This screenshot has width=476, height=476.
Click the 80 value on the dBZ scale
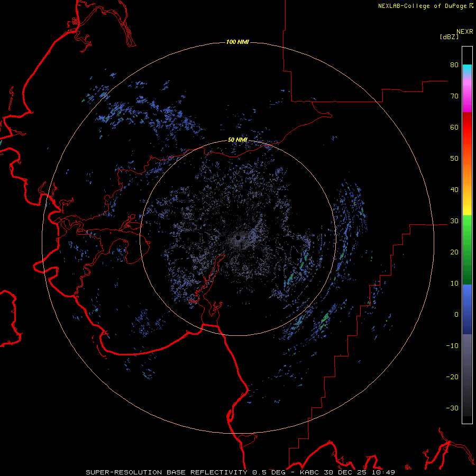coord(454,65)
